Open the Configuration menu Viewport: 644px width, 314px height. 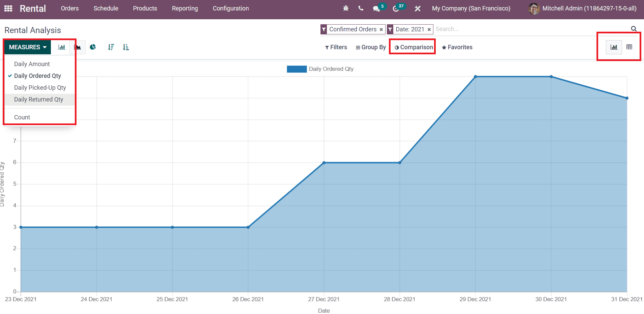point(231,8)
